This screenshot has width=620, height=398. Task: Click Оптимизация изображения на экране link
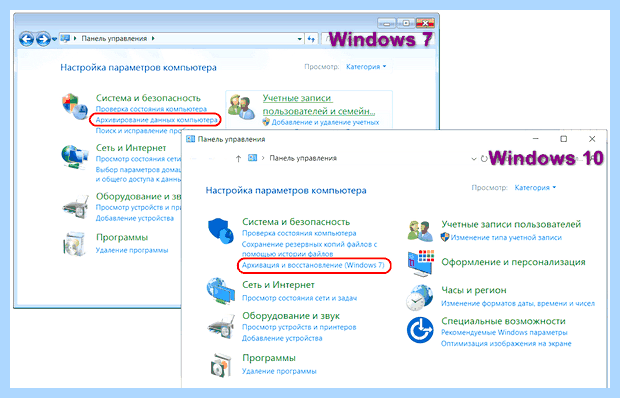[506, 344]
